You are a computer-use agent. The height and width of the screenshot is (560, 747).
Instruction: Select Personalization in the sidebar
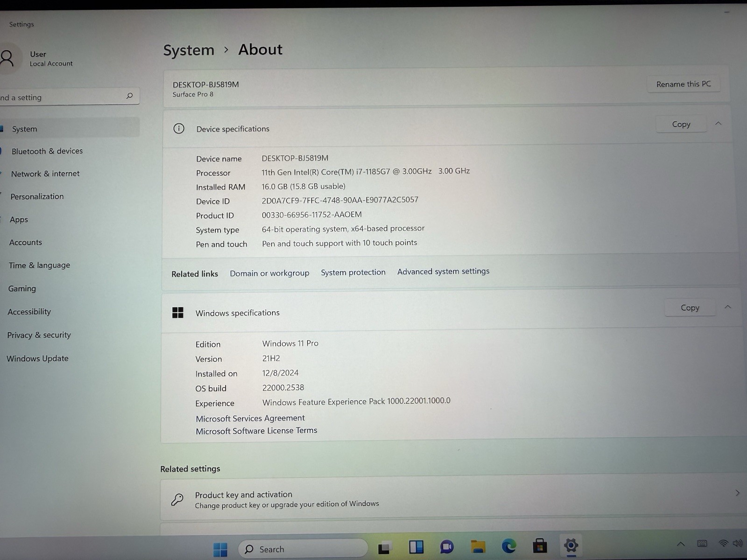37,196
